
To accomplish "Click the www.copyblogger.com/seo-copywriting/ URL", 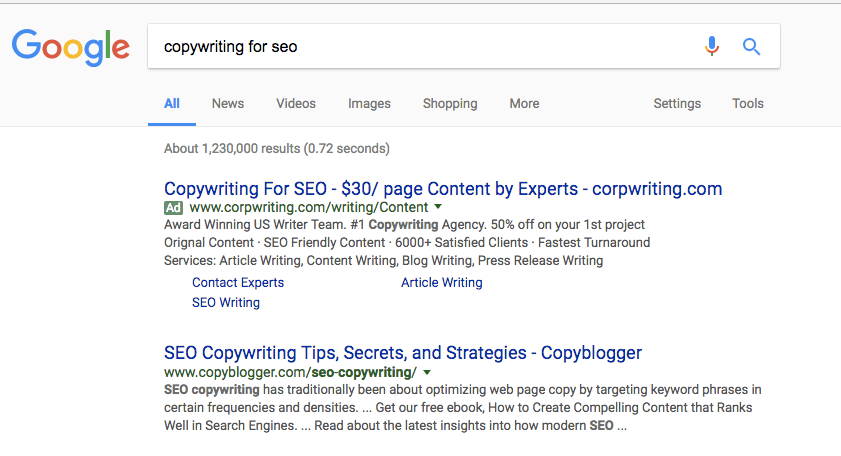I will (290, 372).
